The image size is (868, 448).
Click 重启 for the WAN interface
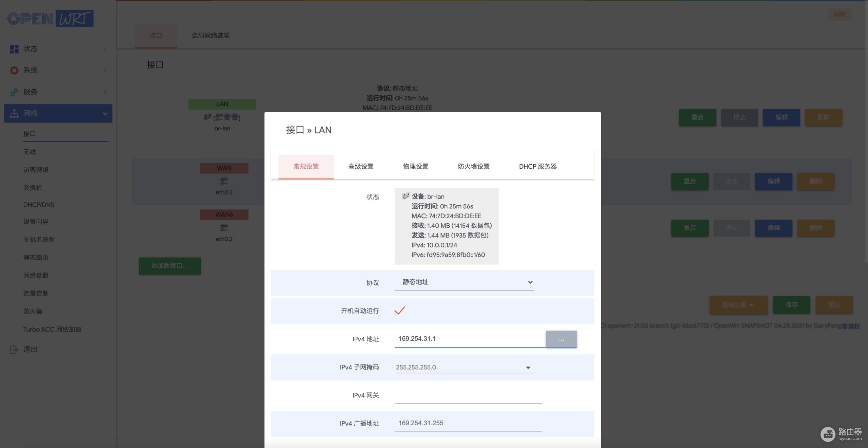(690, 181)
